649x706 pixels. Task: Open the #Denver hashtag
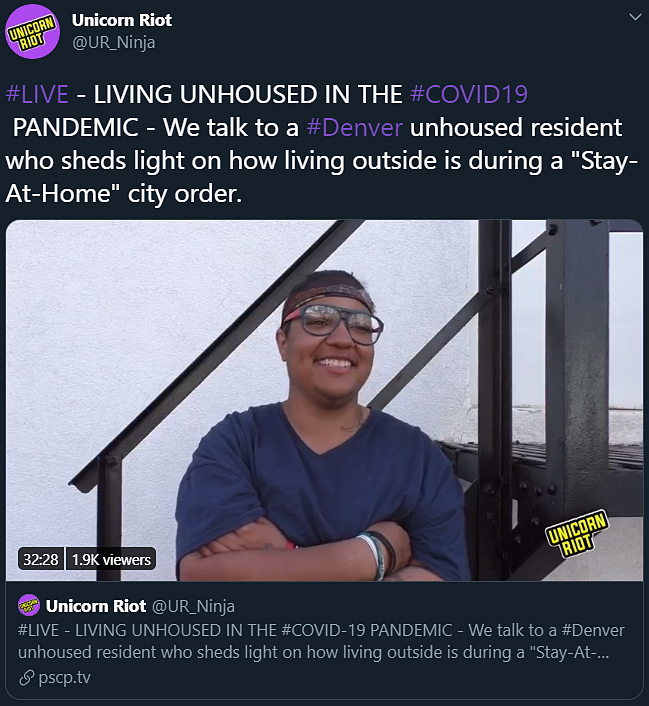[354, 127]
